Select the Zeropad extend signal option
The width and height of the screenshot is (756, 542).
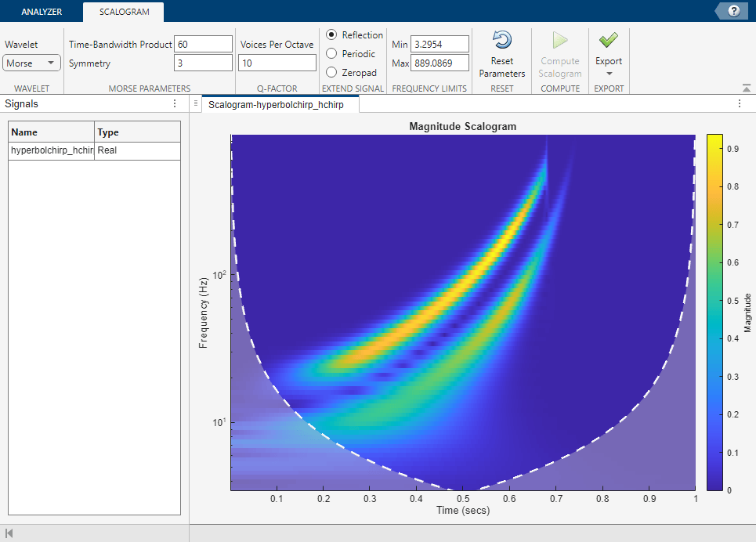point(331,72)
